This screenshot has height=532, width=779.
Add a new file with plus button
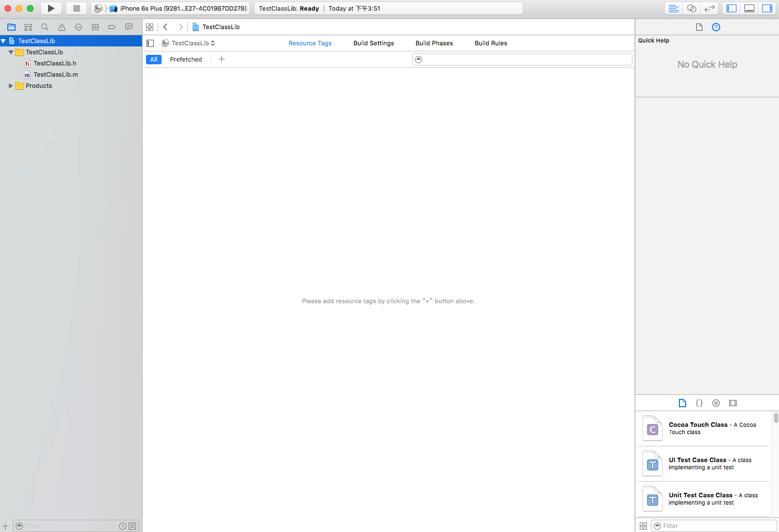pyautogui.click(x=6, y=526)
